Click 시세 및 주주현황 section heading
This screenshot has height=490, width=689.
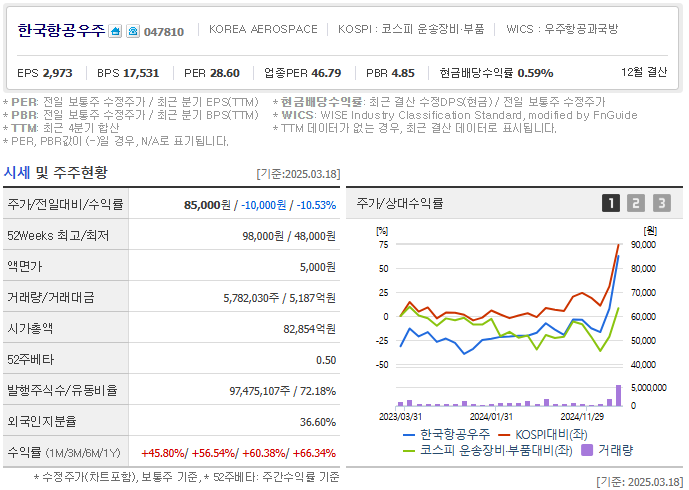tap(55, 172)
